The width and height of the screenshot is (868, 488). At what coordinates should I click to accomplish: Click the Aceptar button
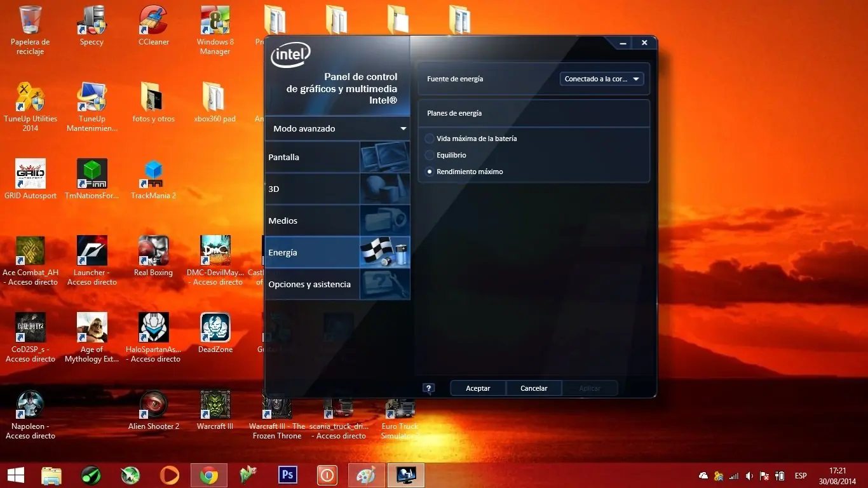[x=478, y=388]
